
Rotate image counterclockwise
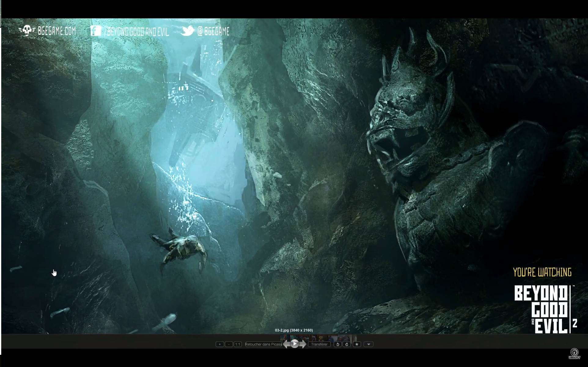click(338, 344)
